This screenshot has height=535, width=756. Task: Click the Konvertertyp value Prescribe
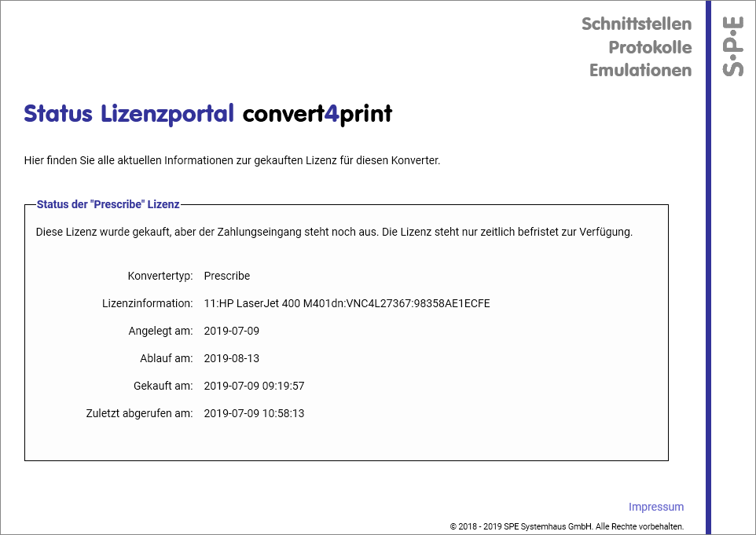tap(226, 276)
